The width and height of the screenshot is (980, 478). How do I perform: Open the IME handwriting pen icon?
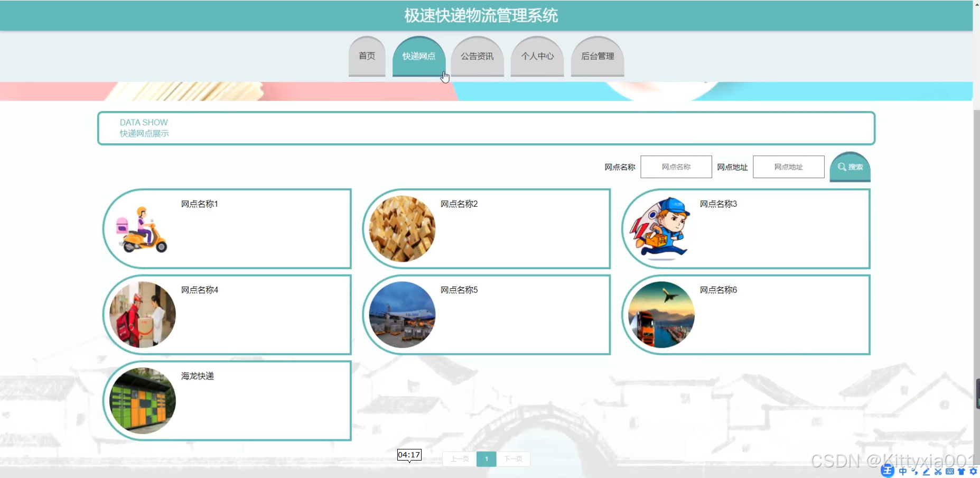926,472
